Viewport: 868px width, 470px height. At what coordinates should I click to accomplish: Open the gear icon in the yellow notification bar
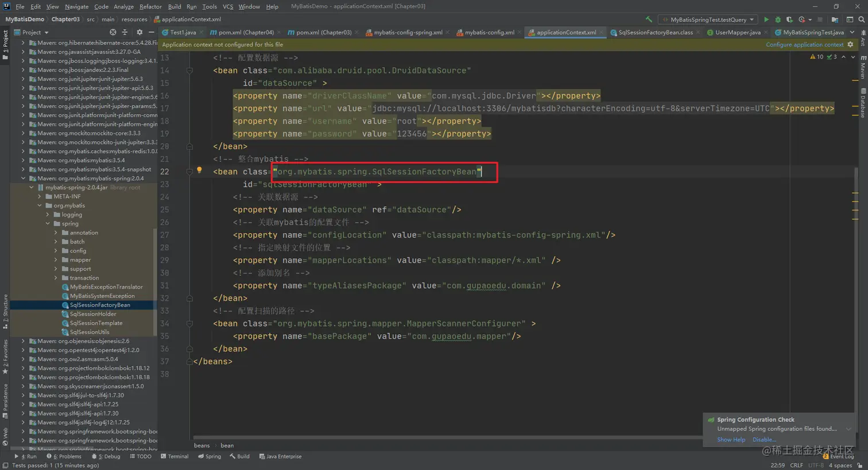coord(850,44)
